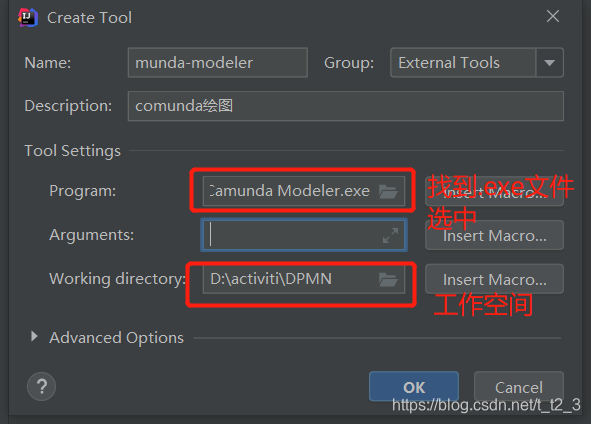
Task: Focus the Name input field
Action: (218, 63)
